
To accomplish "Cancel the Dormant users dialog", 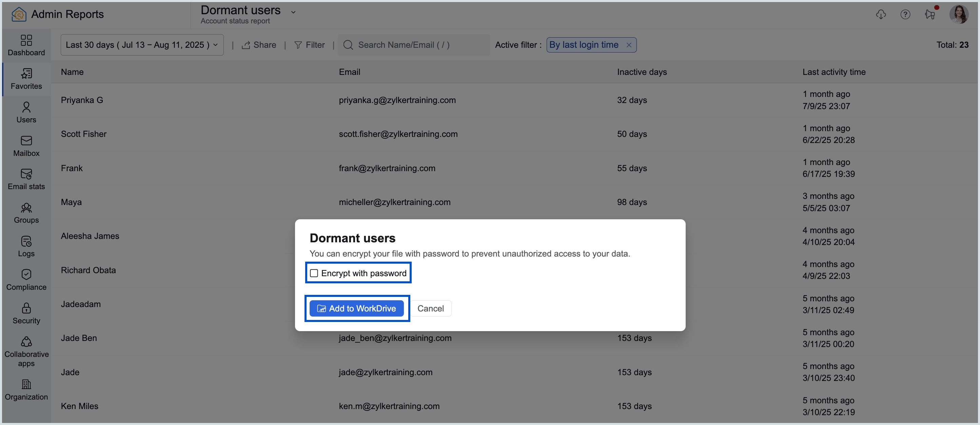I will point(430,308).
